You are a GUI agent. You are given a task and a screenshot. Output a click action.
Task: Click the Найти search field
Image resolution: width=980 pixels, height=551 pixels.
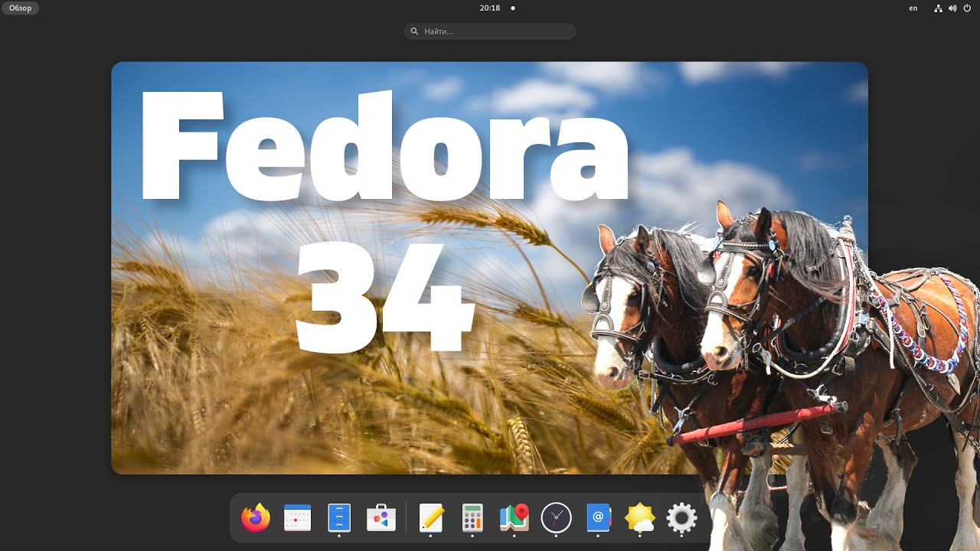pos(490,31)
